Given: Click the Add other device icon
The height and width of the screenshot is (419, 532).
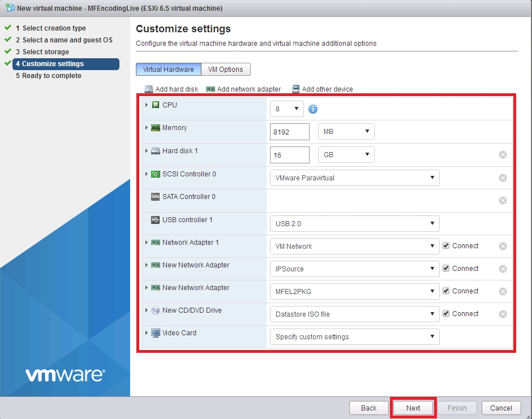Looking at the screenshot, I should pos(296,89).
